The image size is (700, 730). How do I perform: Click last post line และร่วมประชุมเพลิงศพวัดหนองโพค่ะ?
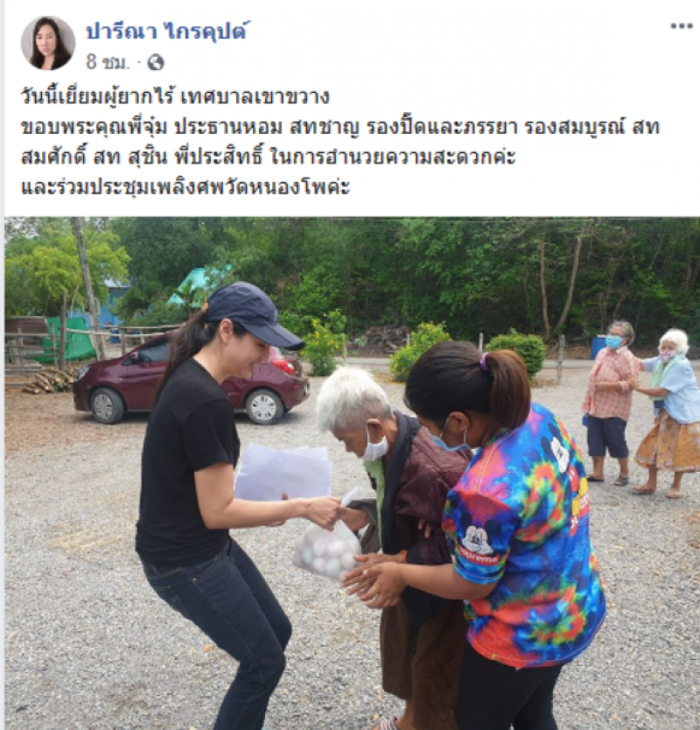click(x=185, y=187)
